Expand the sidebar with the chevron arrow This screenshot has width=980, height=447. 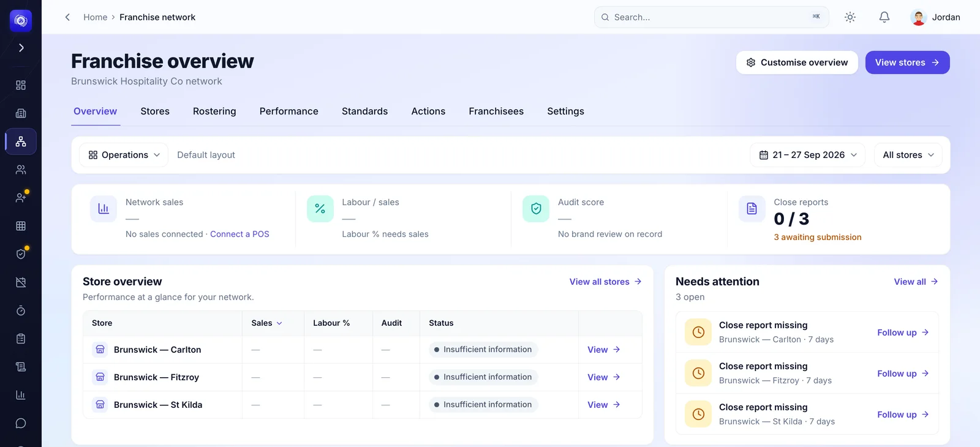[21, 48]
